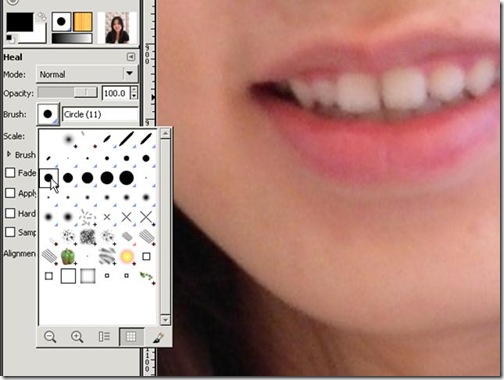This screenshot has height=380, width=504.
Task: Click the active brush button beside Brush label
Action: (48, 114)
